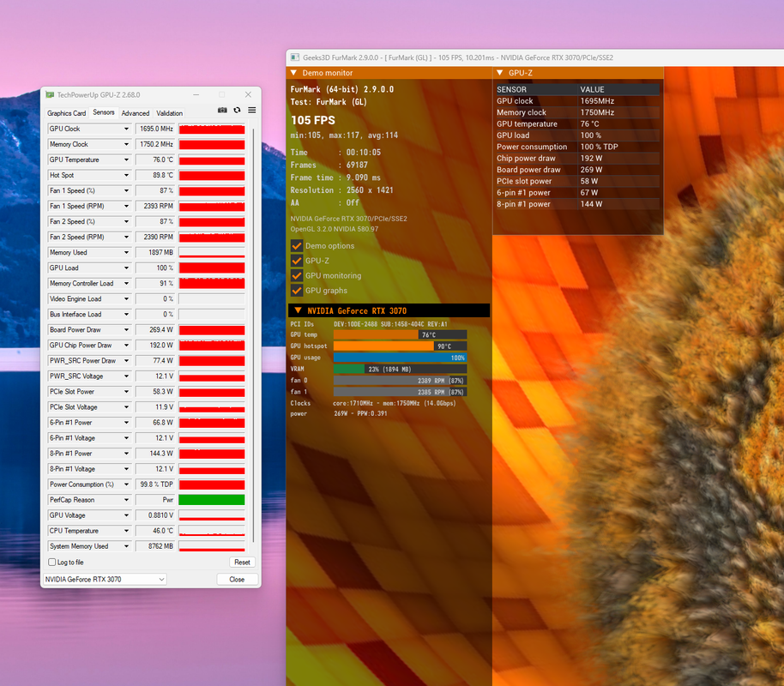
Task: Click the 1695.0 MHz GPU Clock value
Action: [x=155, y=129]
